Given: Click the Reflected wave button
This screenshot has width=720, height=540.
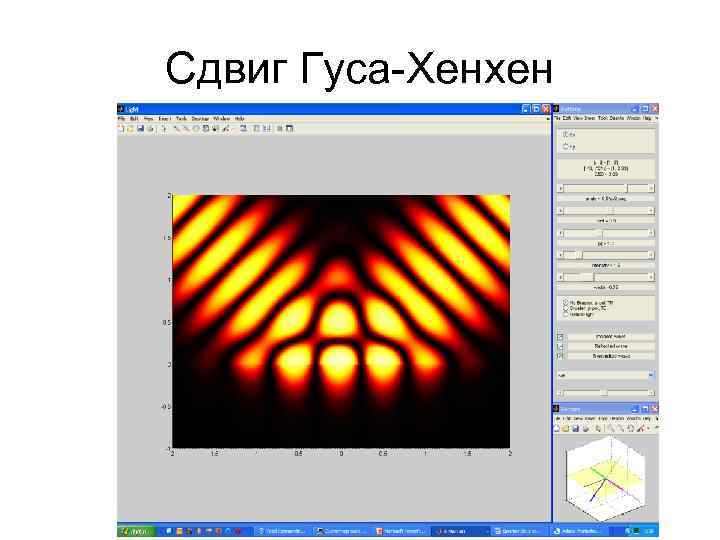Looking at the screenshot, I should click(x=610, y=347).
